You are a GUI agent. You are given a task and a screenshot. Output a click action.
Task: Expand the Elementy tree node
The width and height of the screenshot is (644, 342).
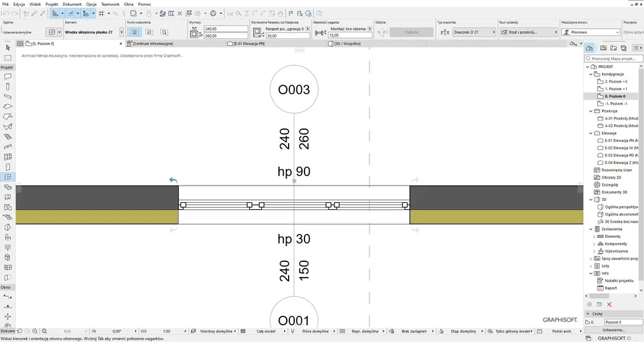click(x=594, y=237)
